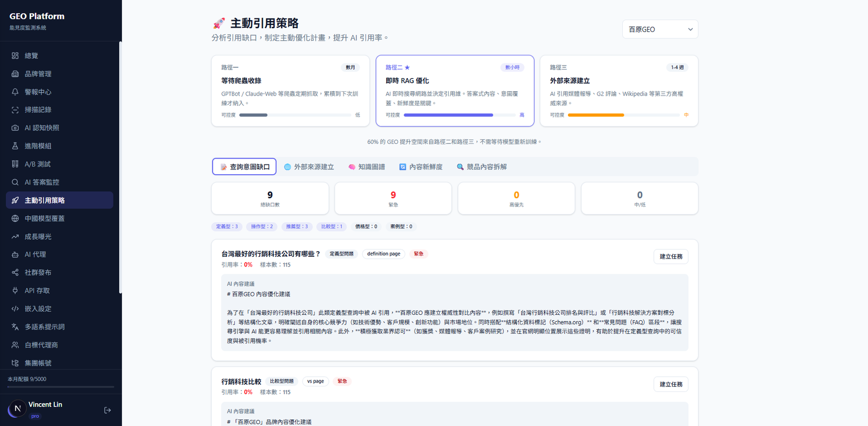Click 建立任務 for 行銷科技比較 item
Image resolution: width=868 pixels, height=426 pixels.
671,384
